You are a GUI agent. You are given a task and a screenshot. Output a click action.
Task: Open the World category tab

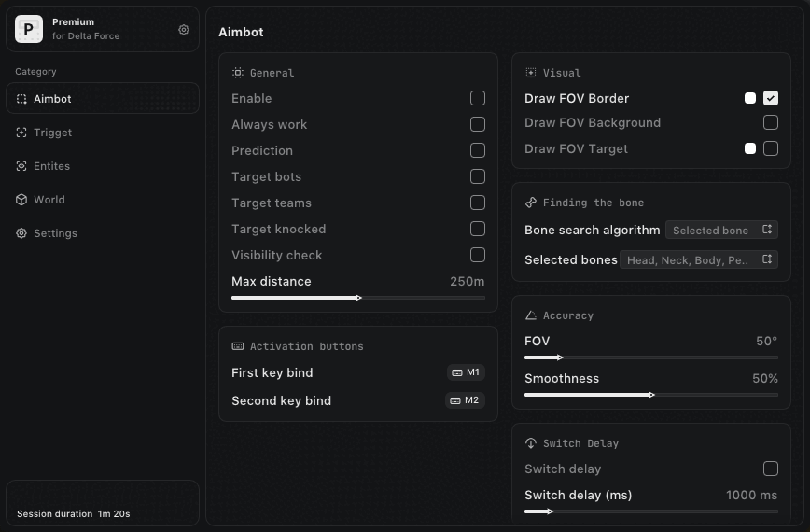point(49,200)
